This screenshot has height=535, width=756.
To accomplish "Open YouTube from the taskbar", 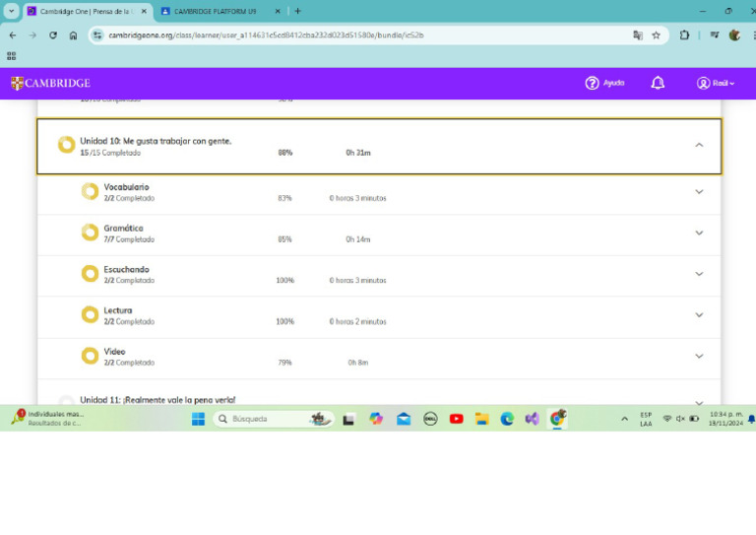I will (x=456, y=419).
